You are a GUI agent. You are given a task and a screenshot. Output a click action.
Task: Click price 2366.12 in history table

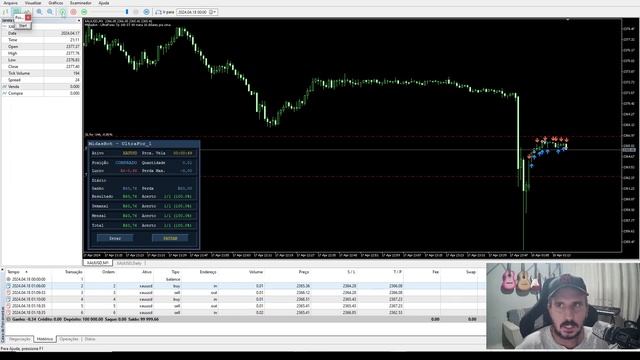(303, 293)
